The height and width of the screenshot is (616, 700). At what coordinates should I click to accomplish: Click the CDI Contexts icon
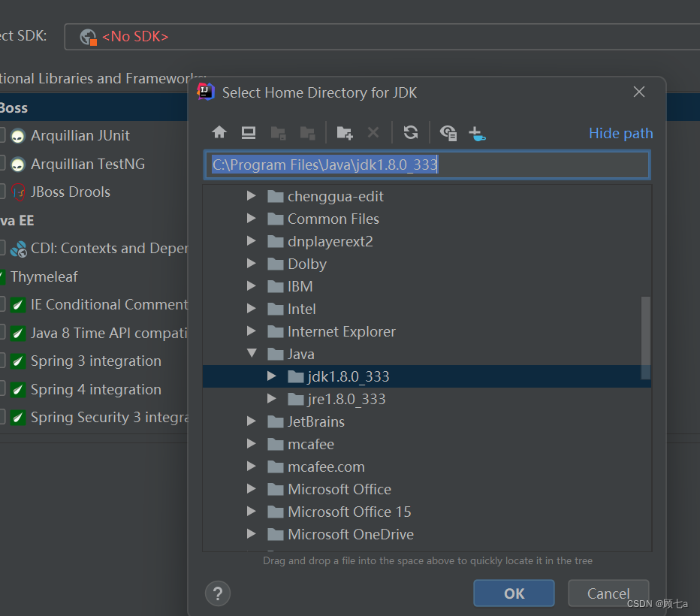pyautogui.click(x=18, y=249)
